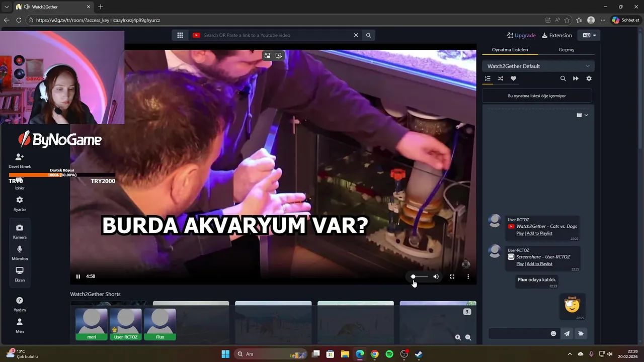Open Yardım help in sidebar
The image size is (644, 362).
(x=20, y=304)
